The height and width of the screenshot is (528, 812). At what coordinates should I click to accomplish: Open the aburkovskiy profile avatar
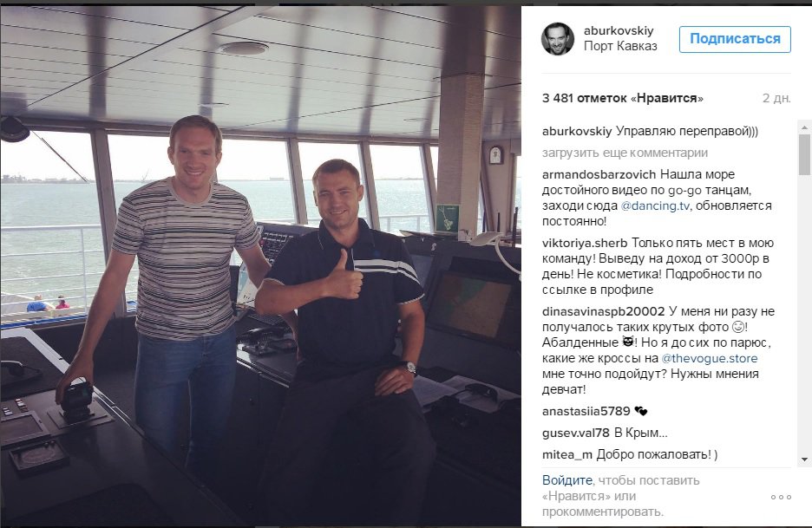pos(558,39)
